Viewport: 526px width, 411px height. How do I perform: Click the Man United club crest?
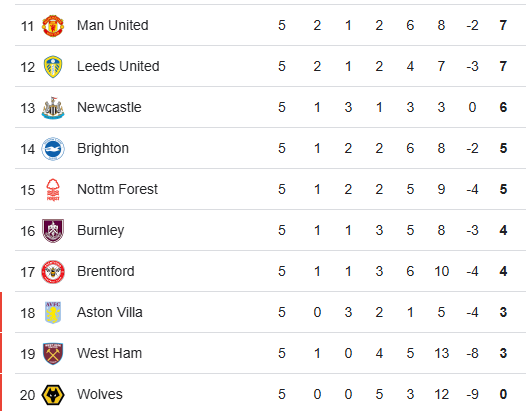click(53, 26)
